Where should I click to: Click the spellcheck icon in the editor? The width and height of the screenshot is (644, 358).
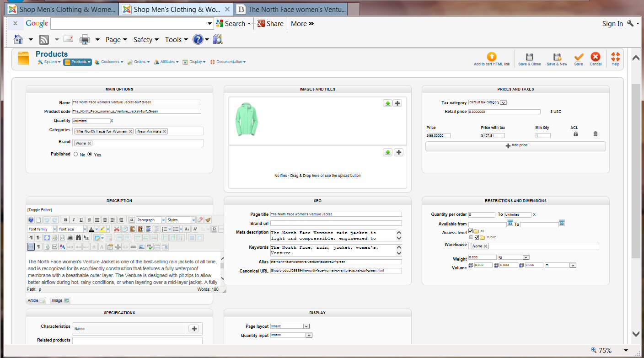click(x=150, y=247)
